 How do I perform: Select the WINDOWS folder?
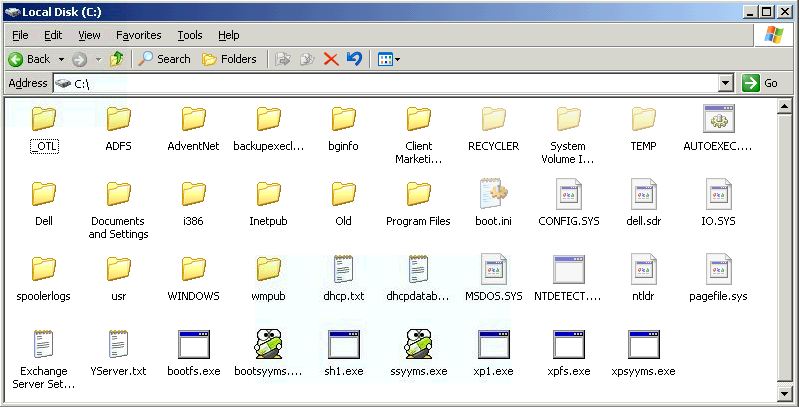(193, 279)
